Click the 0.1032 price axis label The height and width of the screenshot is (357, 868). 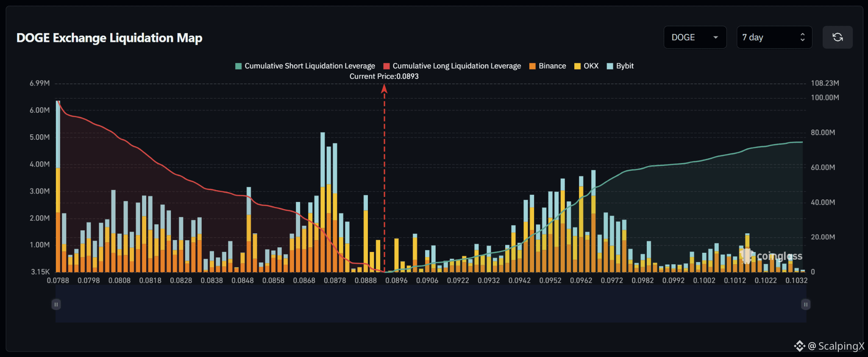[x=796, y=280]
